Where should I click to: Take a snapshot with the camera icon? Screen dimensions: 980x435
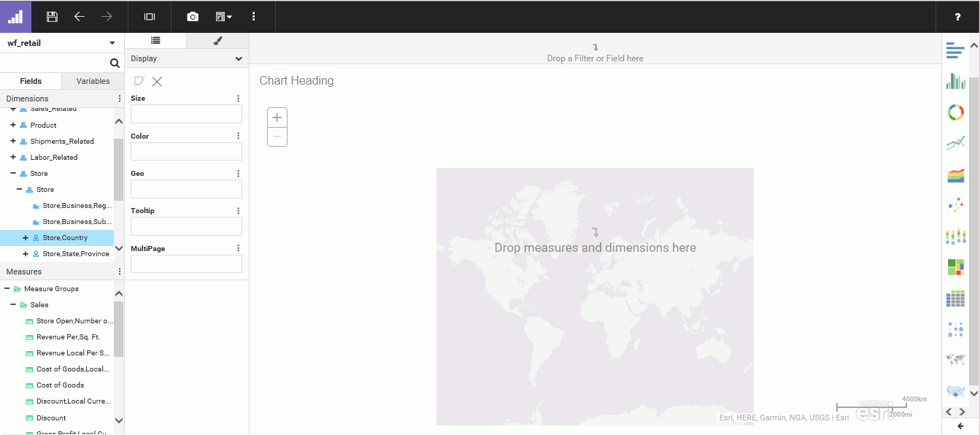pos(193,16)
